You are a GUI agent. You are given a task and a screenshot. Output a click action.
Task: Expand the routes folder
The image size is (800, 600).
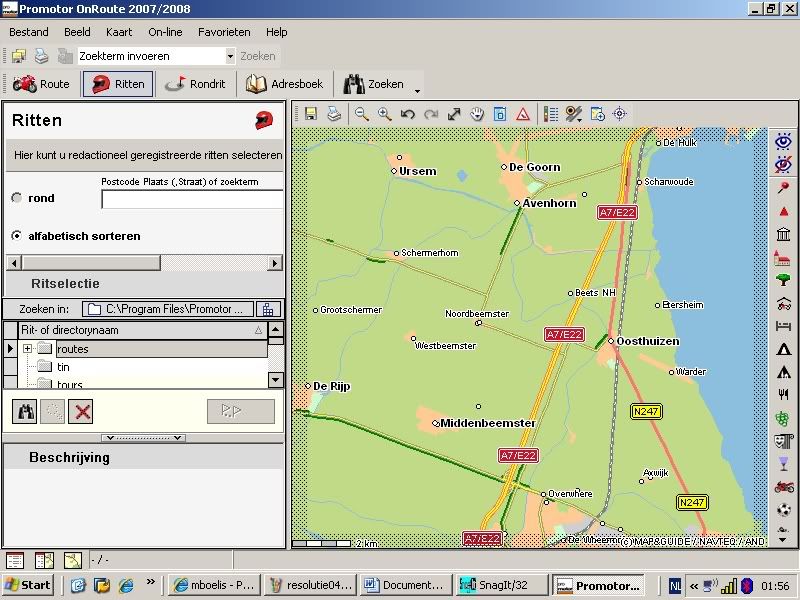click(x=28, y=349)
